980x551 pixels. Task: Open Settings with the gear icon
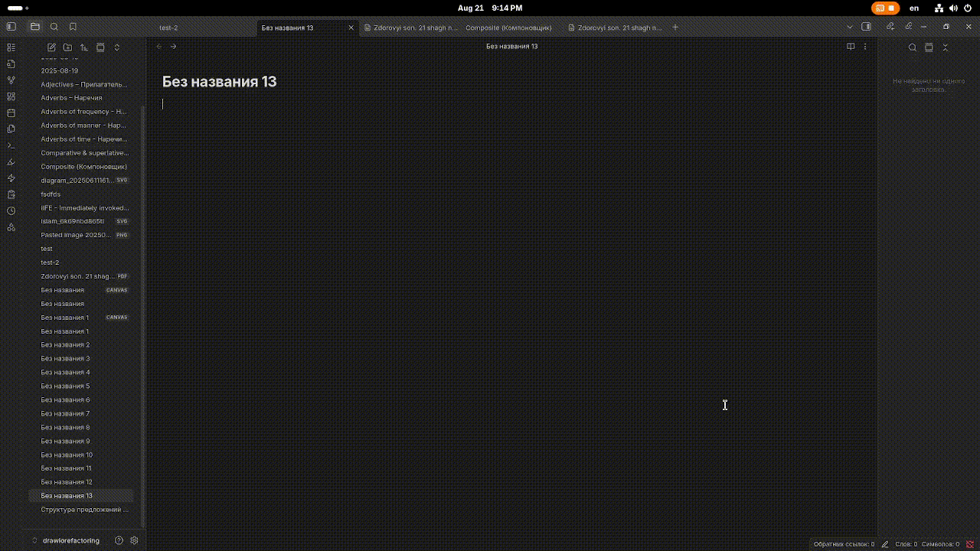click(x=134, y=540)
